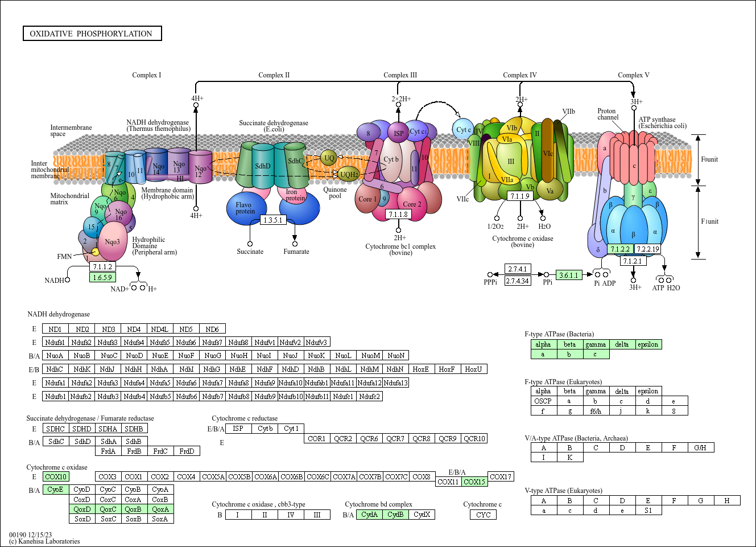Click the 7.1.1.8 cytochrome bc1 complex box
Screen dimensions: 756x547
pos(398,215)
